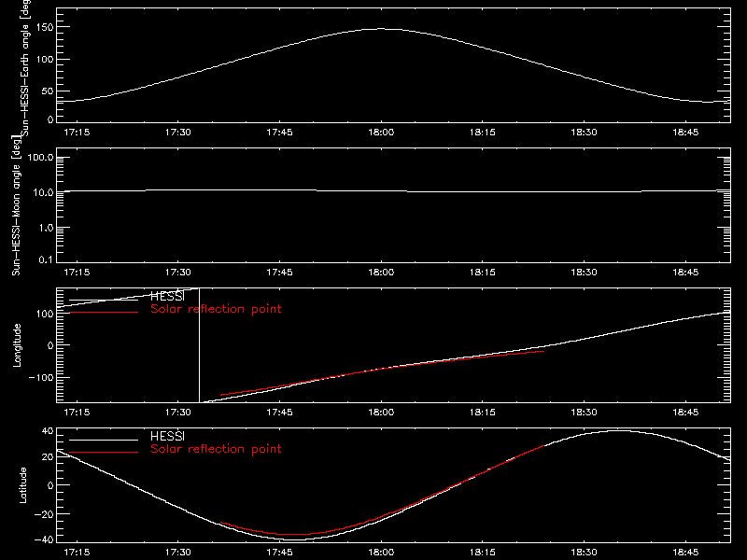Click the Longitude axis title

[17, 345]
